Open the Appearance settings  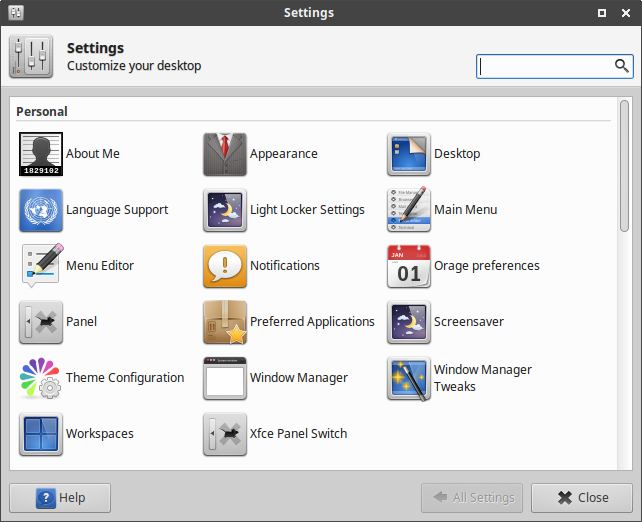point(225,154)
